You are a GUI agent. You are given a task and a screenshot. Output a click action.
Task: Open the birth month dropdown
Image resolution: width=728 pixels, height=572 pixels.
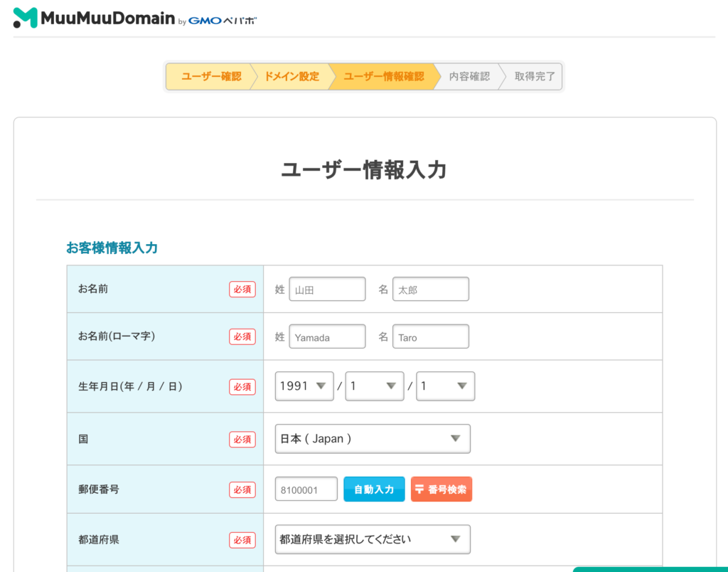(x=374, y=386)
